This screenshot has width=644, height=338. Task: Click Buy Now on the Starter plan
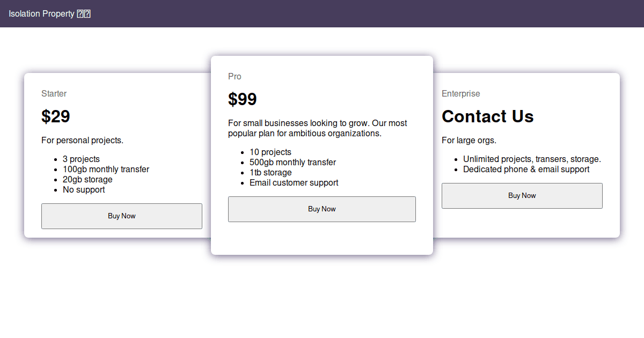pos(122,216)
